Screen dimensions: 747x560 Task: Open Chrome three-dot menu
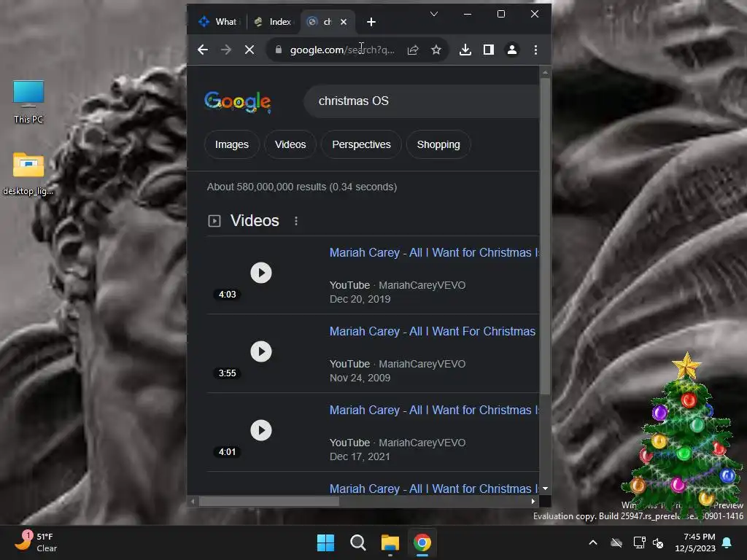(536, 50)
